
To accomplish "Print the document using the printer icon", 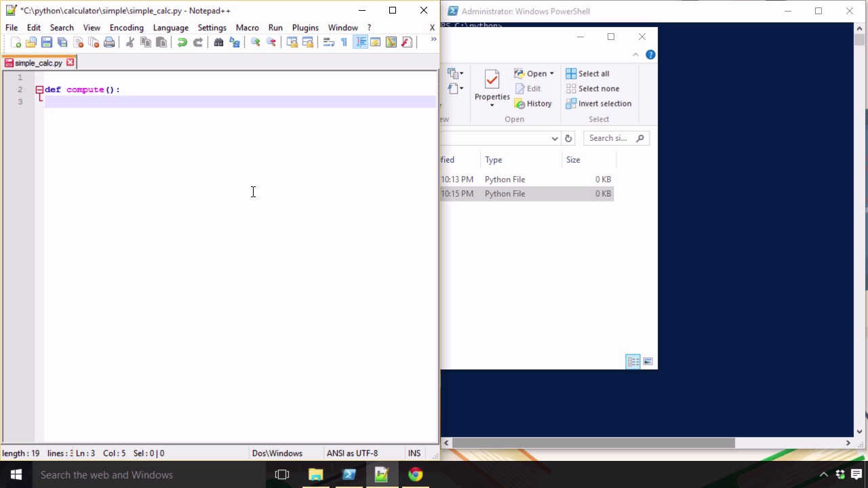I will pos(109,42).
